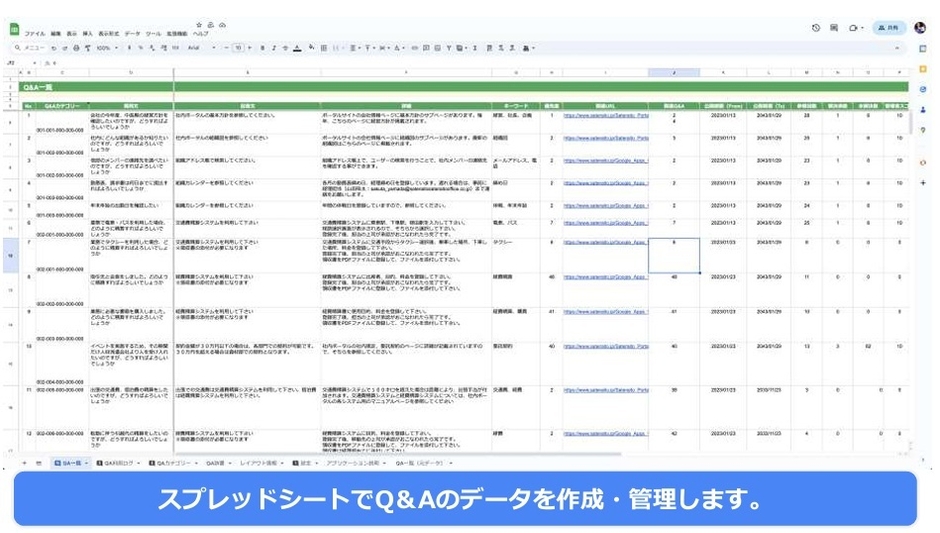This screenshot has width=940, height=533.
Task: Switch to the レイアウト情報 sheet tab
Action: [261, 463]
